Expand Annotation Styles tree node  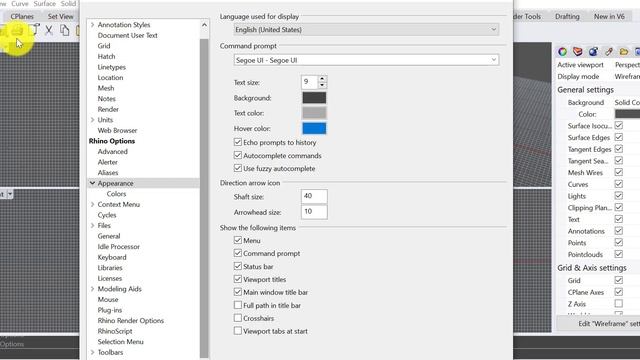click(92, 25)
